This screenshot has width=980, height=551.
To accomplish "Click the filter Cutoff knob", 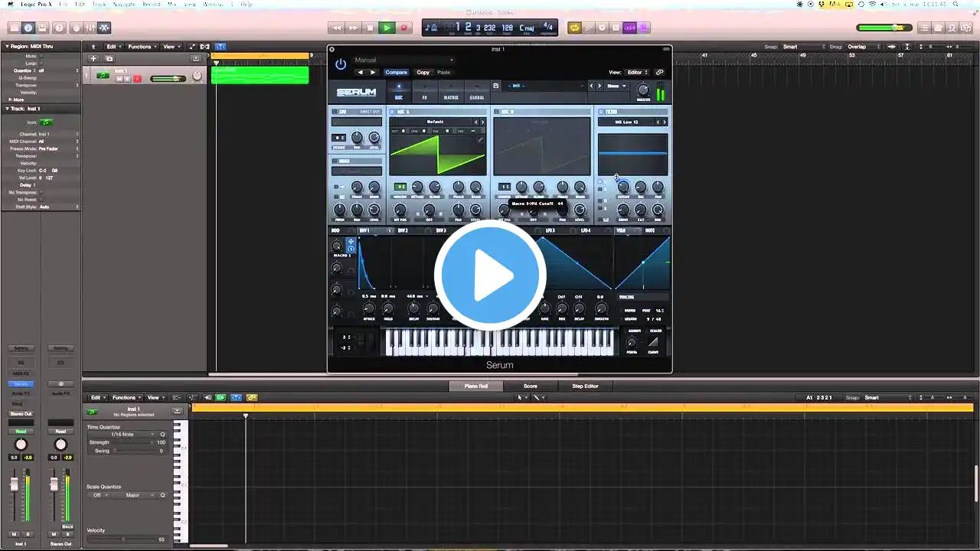I will pyautogui.click(x=623, y=187).
